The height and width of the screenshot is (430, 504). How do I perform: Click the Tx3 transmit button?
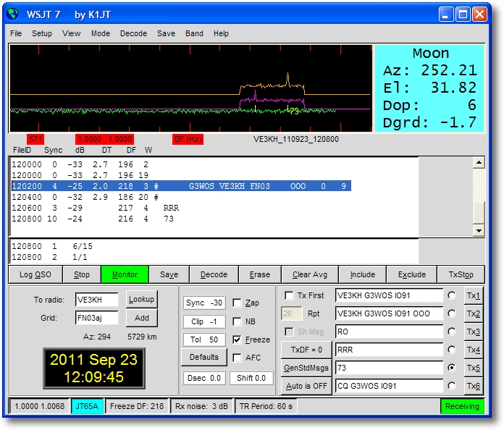(474, 332)
